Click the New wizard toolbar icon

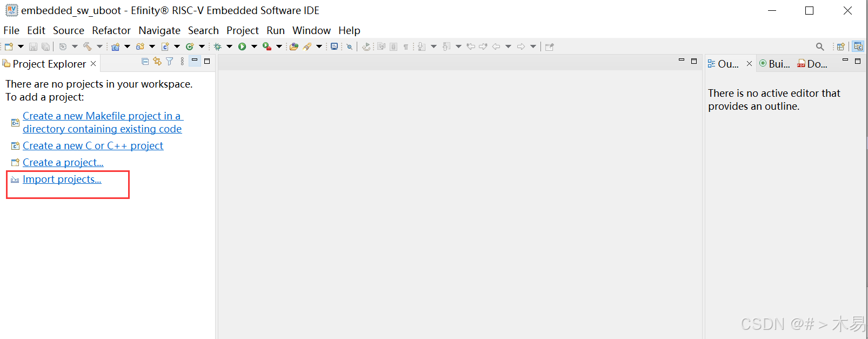coord(9,46)
